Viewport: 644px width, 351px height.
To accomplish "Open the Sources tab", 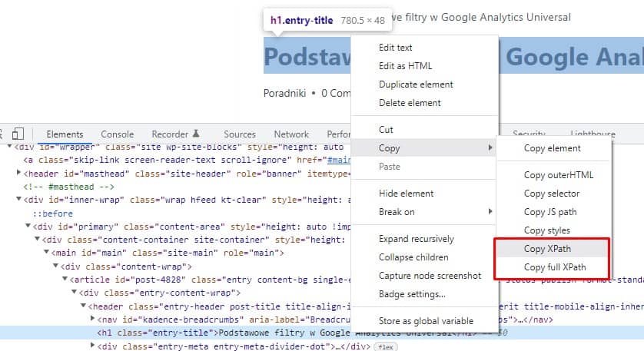I will coord(240,134).
